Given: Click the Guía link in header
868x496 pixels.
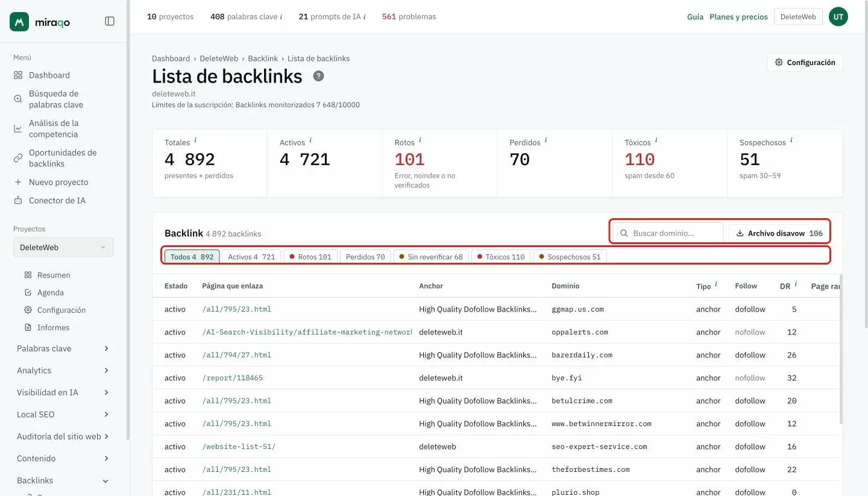Looking at the screenshot, I should coord(695,17).
